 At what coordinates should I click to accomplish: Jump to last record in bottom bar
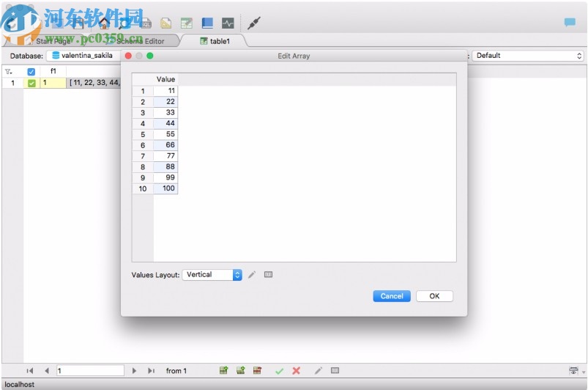tap(151, 371)
